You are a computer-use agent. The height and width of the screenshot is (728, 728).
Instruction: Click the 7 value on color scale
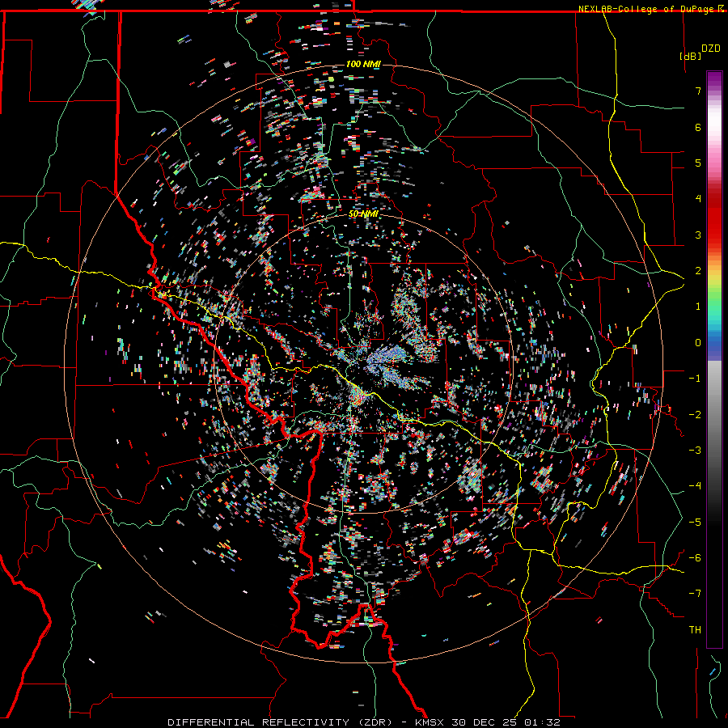click(698, 91)
